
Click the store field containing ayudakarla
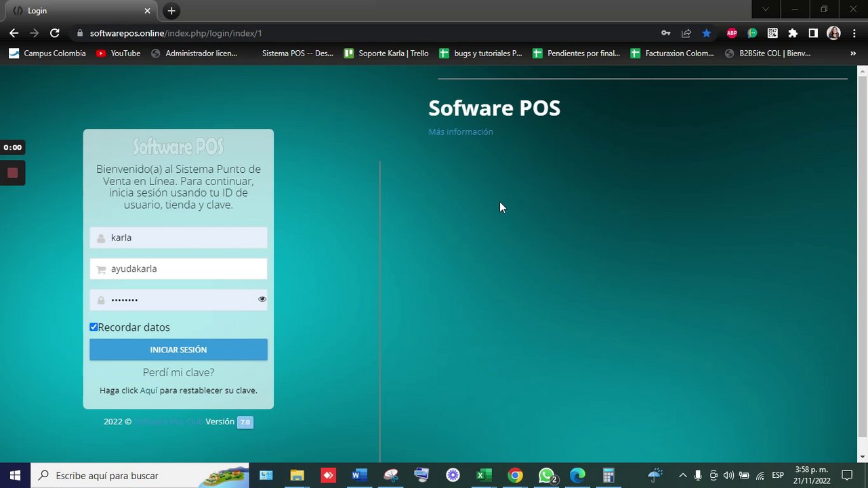coord(178,268)
